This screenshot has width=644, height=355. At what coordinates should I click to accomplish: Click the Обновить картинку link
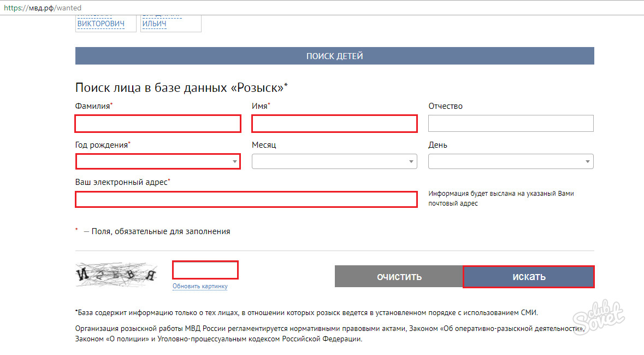(200, 286)
